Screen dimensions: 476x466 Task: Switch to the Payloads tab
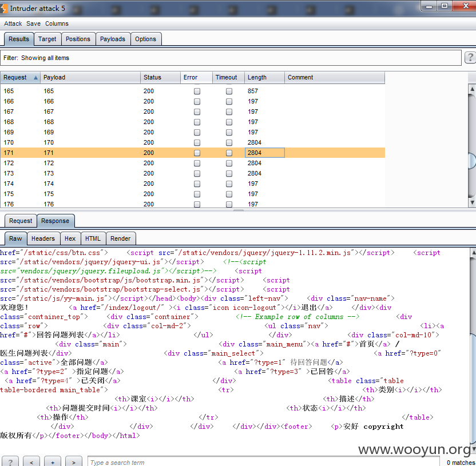(113, 39)
